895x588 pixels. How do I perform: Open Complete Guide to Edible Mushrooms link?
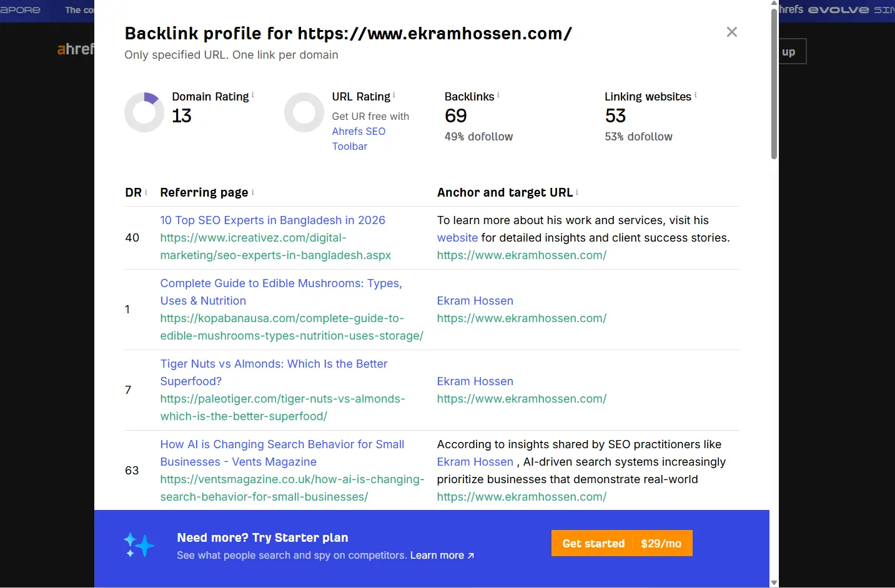281,292
